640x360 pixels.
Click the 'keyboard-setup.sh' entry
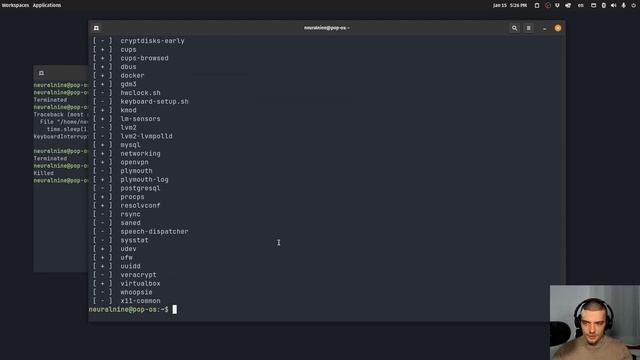(x=154, y=102)
